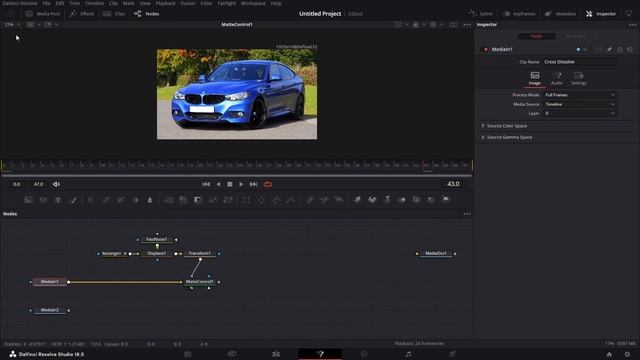The image size is (640, 360).
Task: Toggle the audio mute speaker icon
Action: (x=56, y=184)
